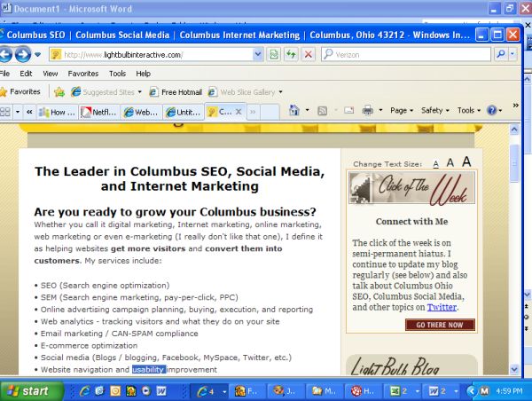
Task: Open the View menu
Action: pyautogui.click(x=51, y=74)
